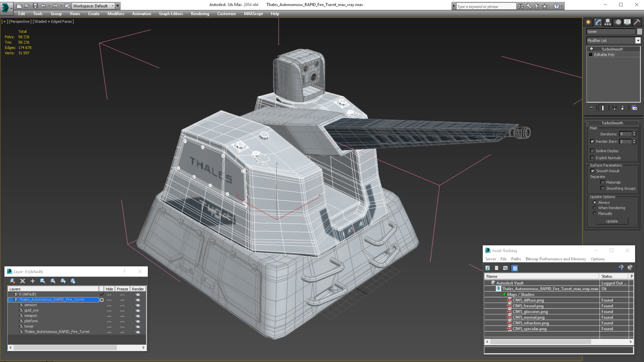Click Hide column header in Layer dialog
Screen dimensions: 644x362
click(x=109, y=289)
